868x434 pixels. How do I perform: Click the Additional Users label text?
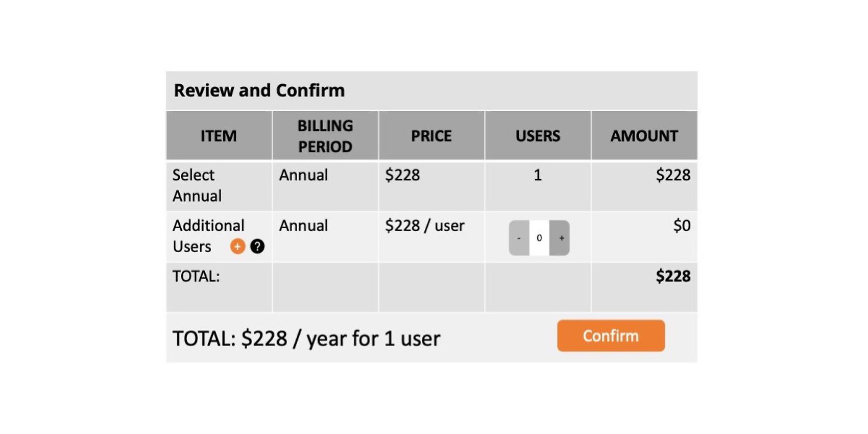point(208,236)
